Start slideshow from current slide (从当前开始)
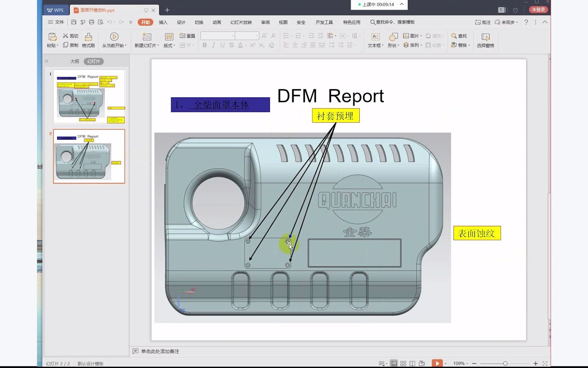This screenshot has width=588, height=368. (x=114, y=40)
